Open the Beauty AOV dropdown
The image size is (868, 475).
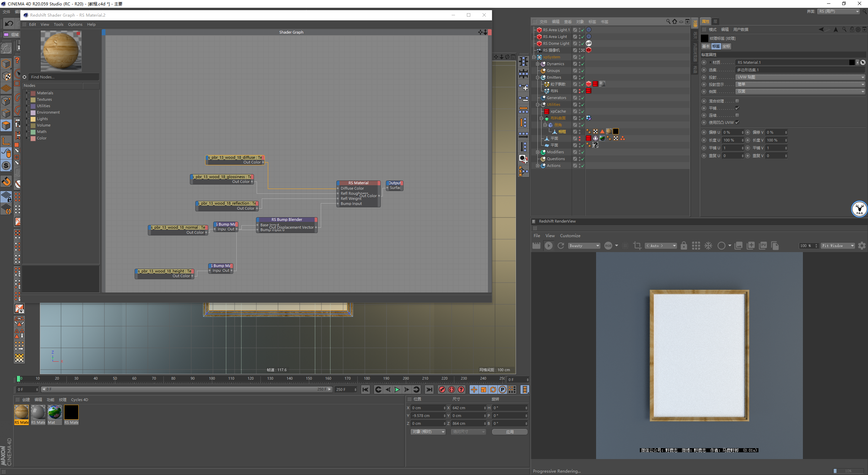pos(584,246)
